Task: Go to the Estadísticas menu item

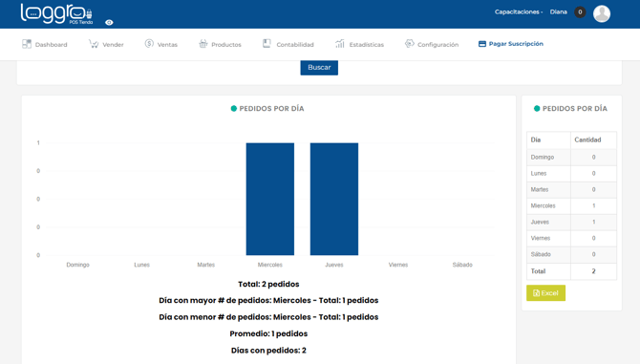Action: (x=367, y=45)
